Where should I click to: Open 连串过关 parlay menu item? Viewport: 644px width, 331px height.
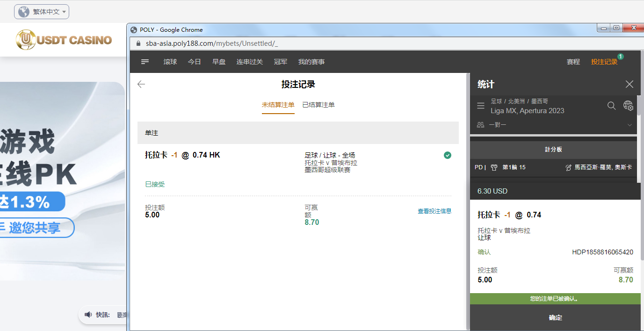[249, 62]
